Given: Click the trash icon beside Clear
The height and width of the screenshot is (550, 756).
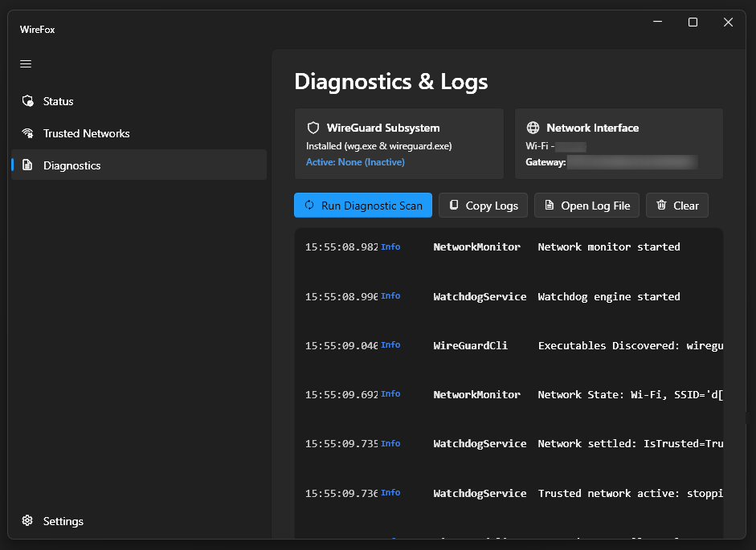Looking at the screenshot, I should pyautogui.click(x=661, y=205).
